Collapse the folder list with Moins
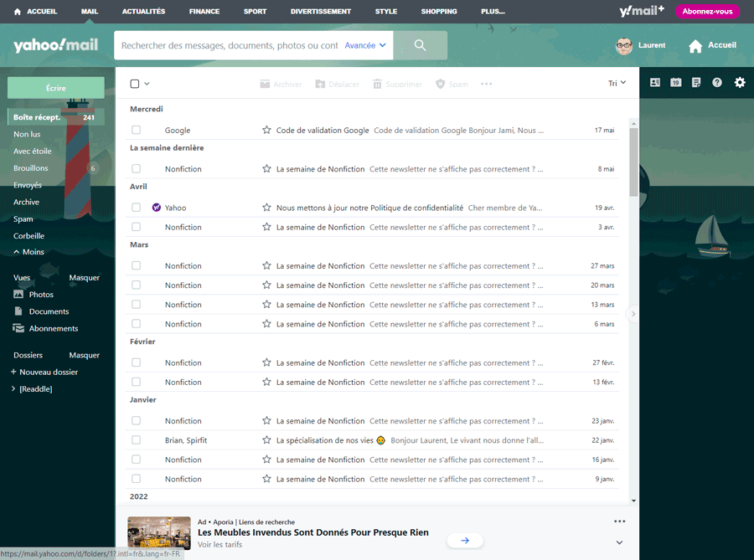 (28, 252)
